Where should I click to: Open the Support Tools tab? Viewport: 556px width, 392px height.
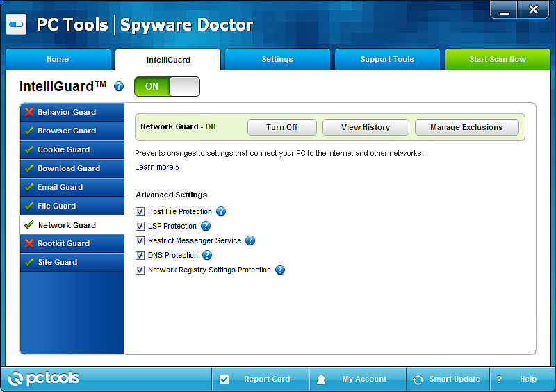387,59
